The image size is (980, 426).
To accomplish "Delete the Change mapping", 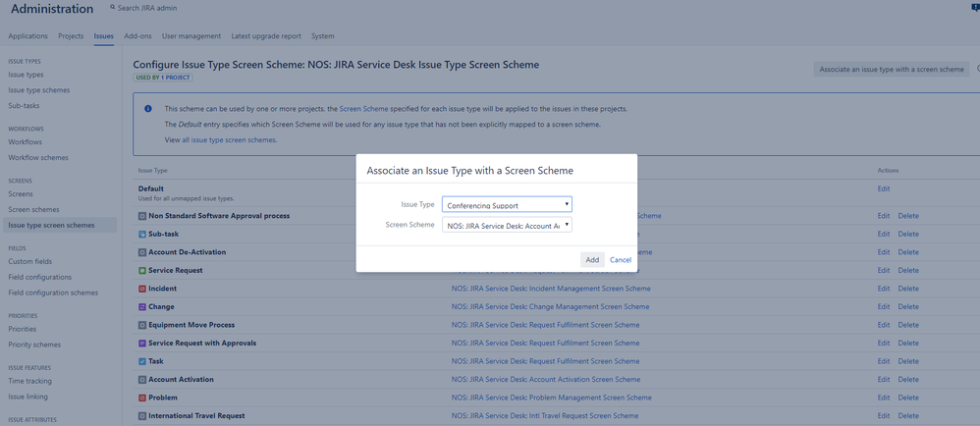I will coord(908,306).
